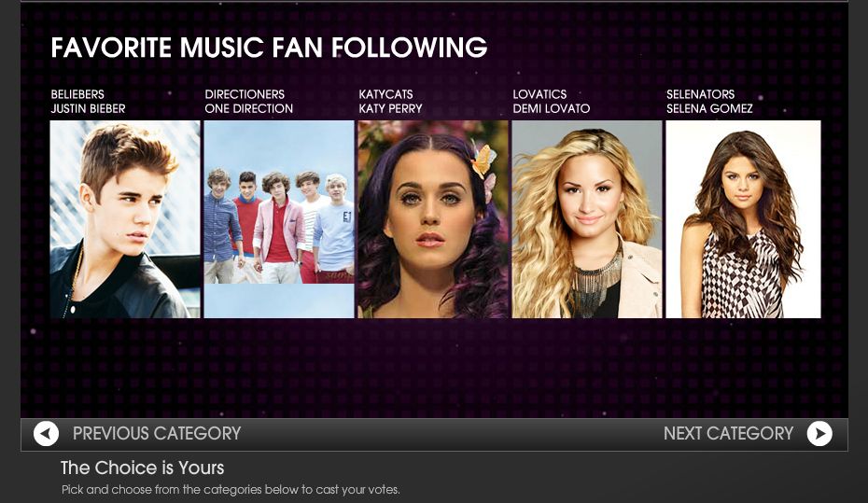Click The Choice is Yours heading
The height and width of the screenshot is (503, 868).
(x=142, y=468)
